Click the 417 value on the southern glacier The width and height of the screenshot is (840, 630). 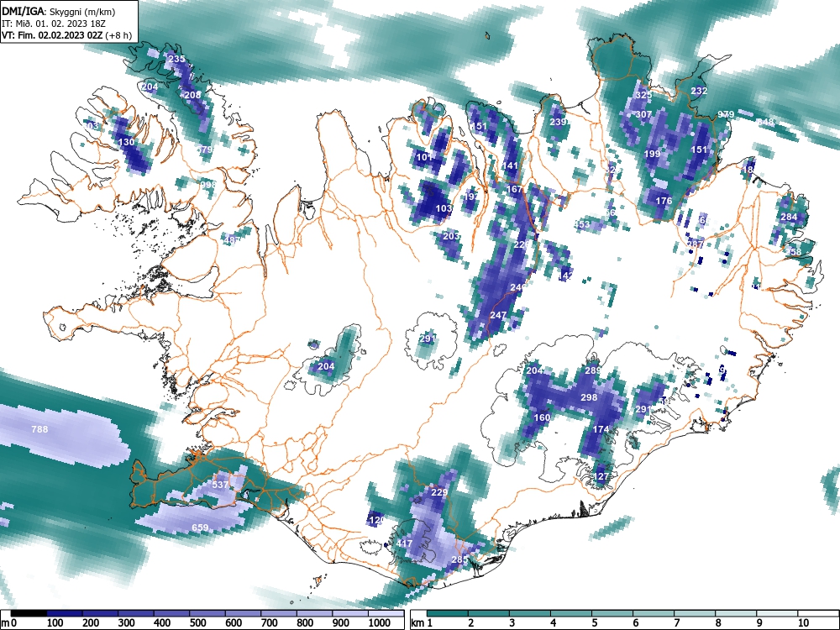pyautogui.click(x=405, y=543)
